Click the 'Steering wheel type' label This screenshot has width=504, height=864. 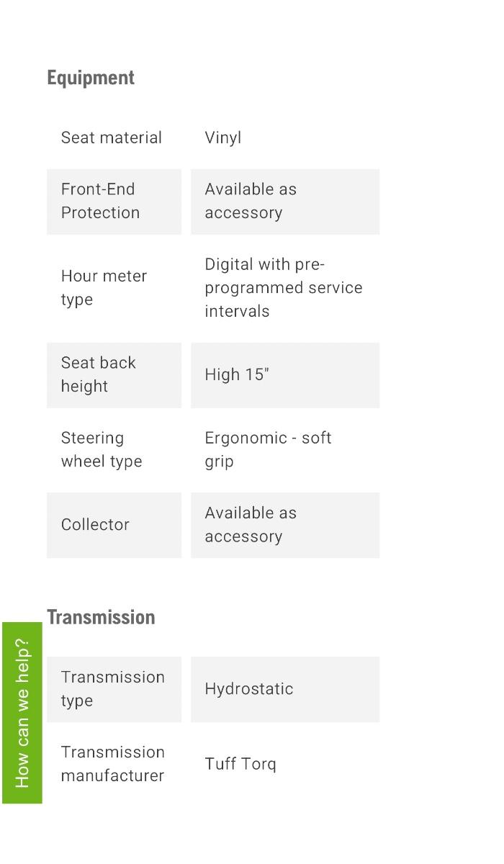point(102,449)
